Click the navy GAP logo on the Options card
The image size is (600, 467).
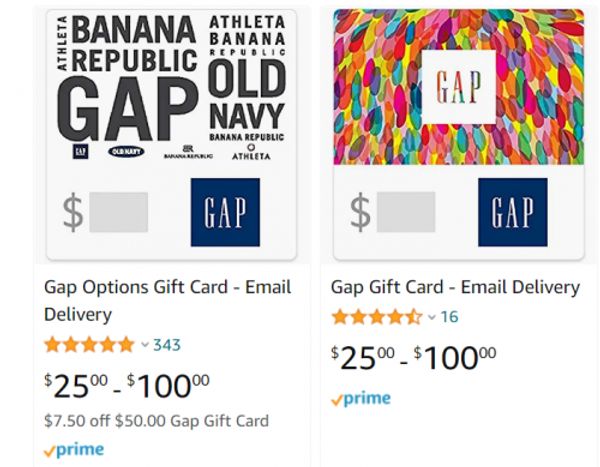[x=225, y=212]
